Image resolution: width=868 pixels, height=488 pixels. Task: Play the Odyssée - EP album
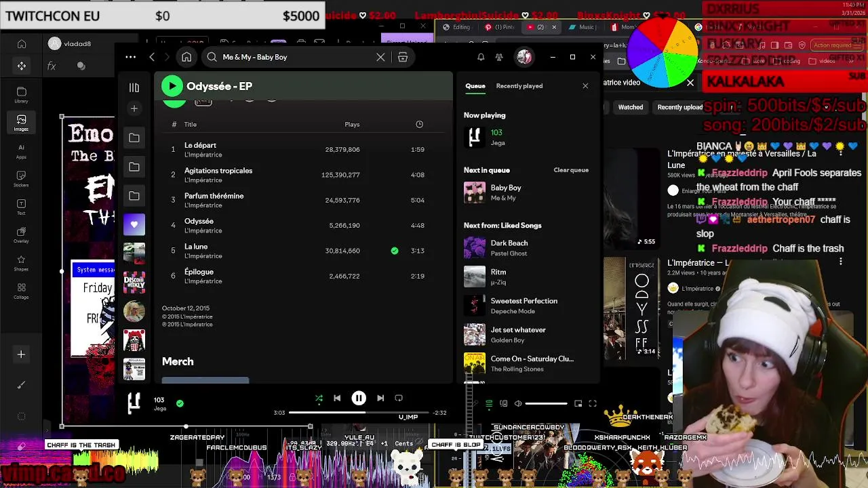[172, 86]
